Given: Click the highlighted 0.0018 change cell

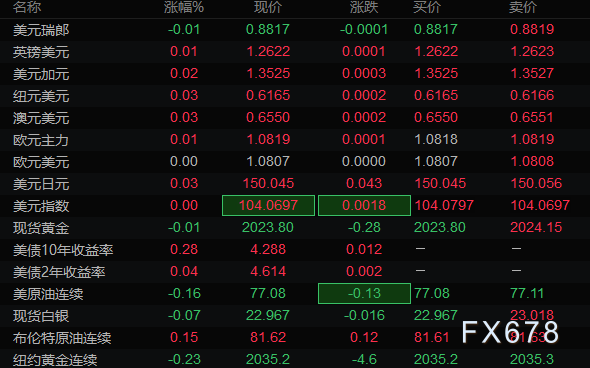Looking at the screenshot, I should pos(364,205).
